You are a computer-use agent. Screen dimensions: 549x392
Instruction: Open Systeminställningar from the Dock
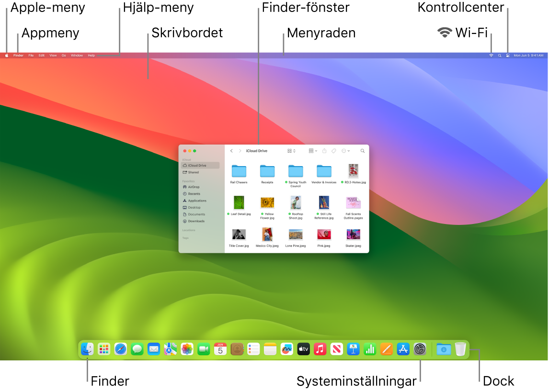(419, 349)
